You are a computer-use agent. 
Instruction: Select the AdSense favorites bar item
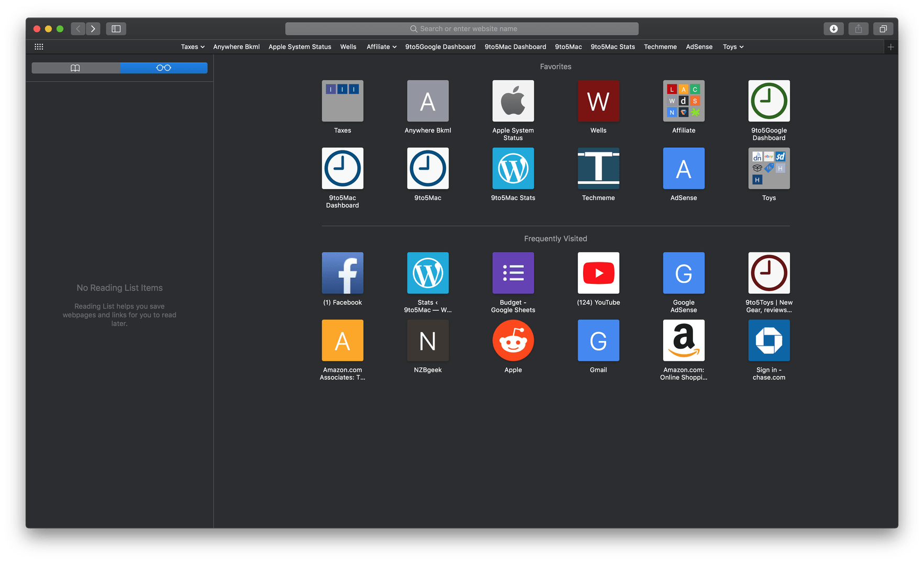(x=699, y=47)
